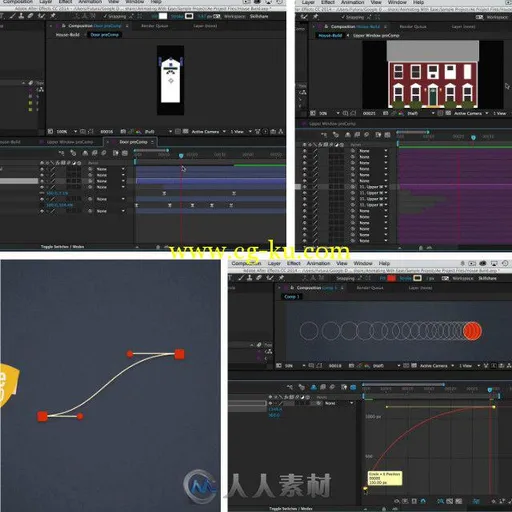
Task: Select the ending keyframe on the position graph
Action: tap(494, 407)
